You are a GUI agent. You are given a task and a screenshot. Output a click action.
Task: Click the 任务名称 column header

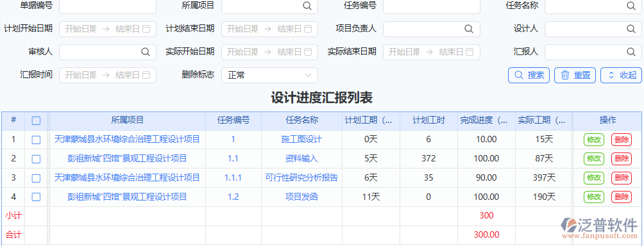point(302,120)
